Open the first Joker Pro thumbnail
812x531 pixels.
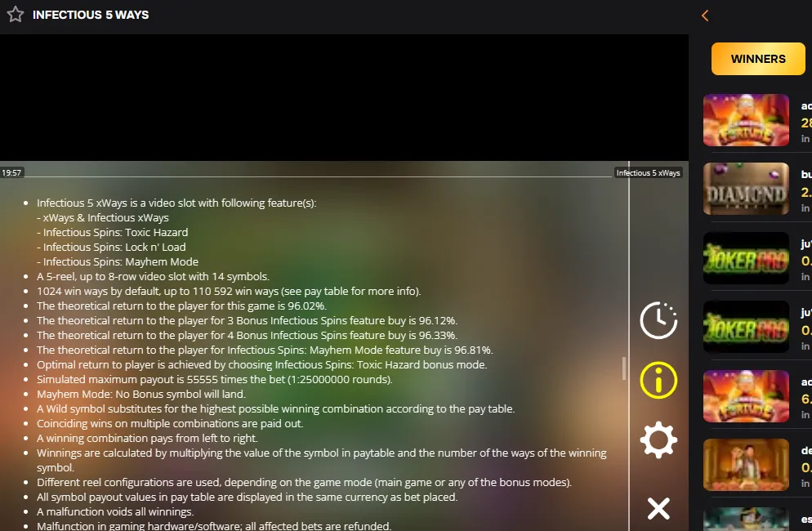tap(746, 257)
